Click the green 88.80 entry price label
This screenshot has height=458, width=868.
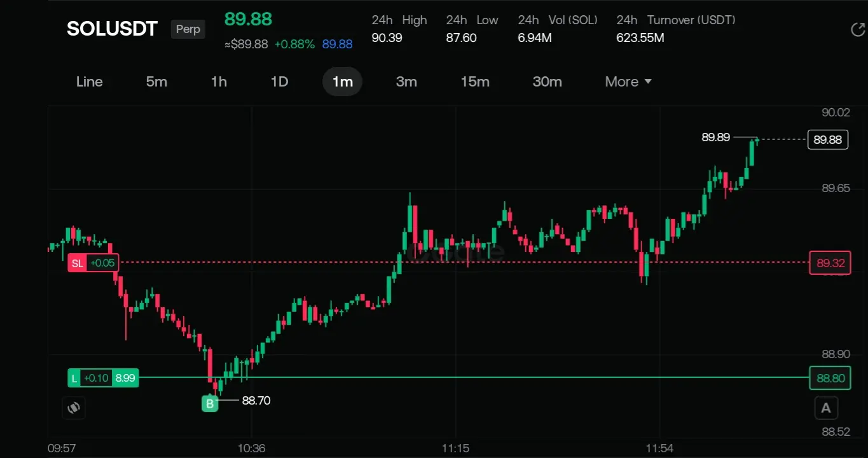click(x=830, y=378)
